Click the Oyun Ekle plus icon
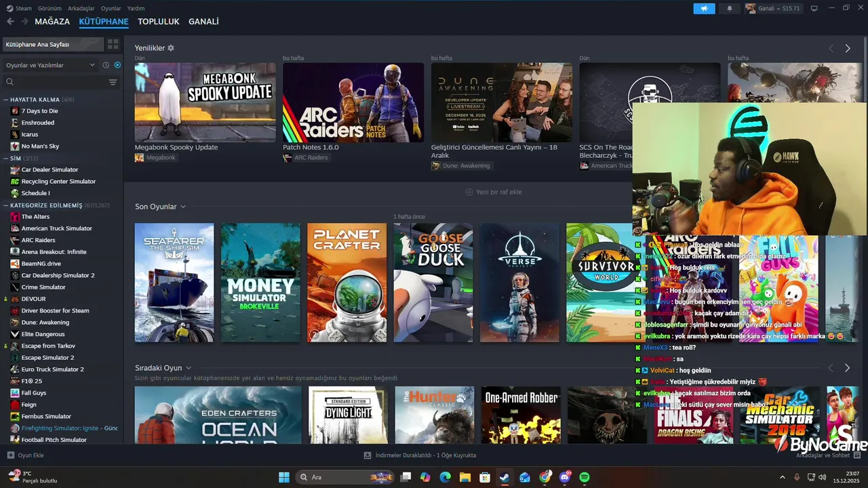Image resolution: width=868 pixels, height=488 pixels. 10,455
